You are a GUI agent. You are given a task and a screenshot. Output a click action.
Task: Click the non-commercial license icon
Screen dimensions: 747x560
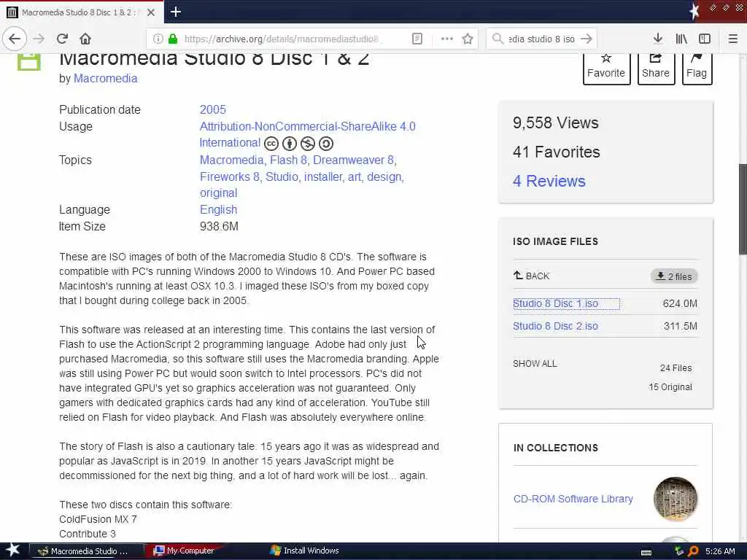click(307, 144)
